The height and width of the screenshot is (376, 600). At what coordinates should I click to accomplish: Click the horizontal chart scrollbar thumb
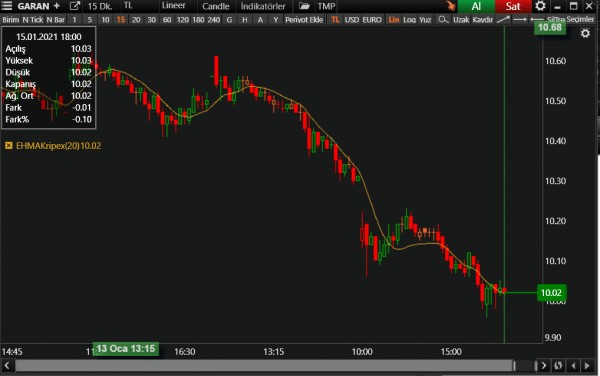point(265,366)
